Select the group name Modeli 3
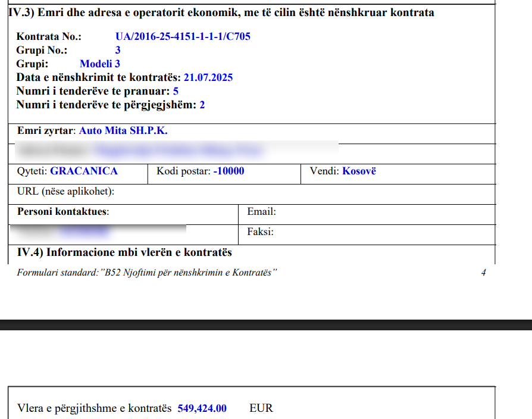 100,64
